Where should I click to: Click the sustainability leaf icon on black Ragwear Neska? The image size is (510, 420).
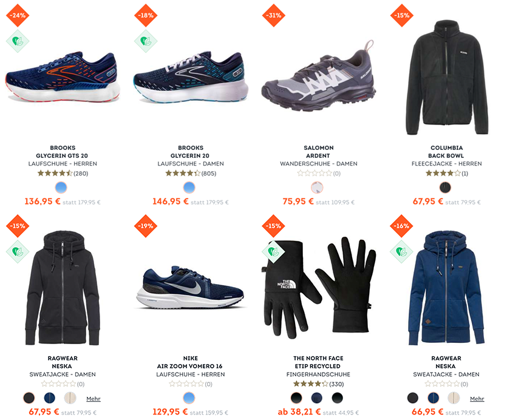[18, 252]
